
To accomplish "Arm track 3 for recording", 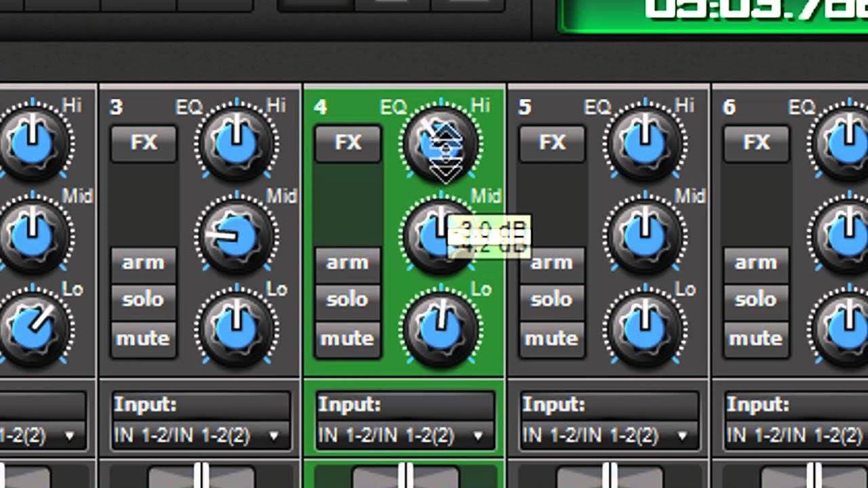I will pos(143,264).
